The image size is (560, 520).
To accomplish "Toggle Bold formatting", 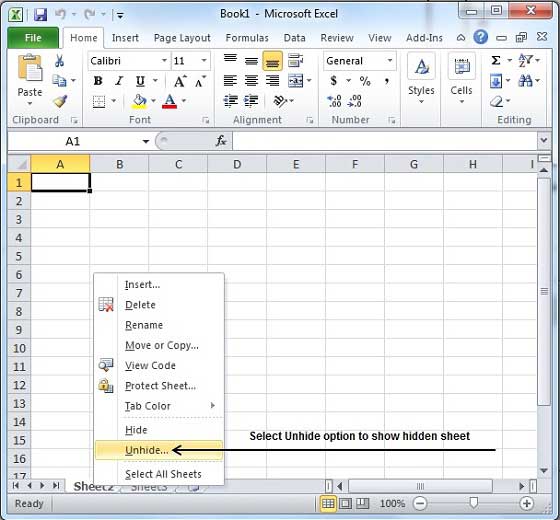I will [98, 81].
